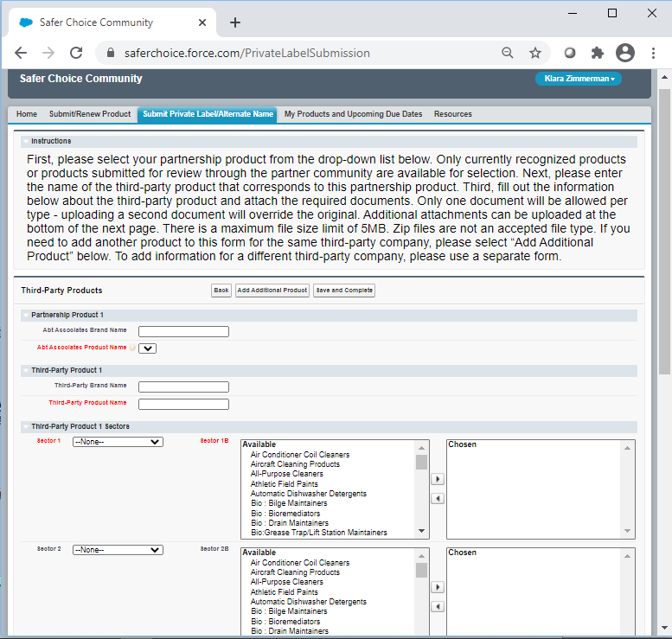Image resolution: width=672 pixels, height=639 pixels.
Task: Click the browser back arrow
Action: [x=21, y=53]
